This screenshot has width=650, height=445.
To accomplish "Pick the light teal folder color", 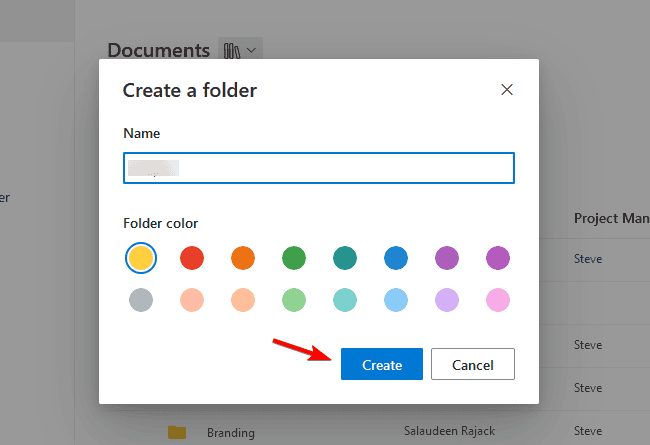I will click(345, 299).
